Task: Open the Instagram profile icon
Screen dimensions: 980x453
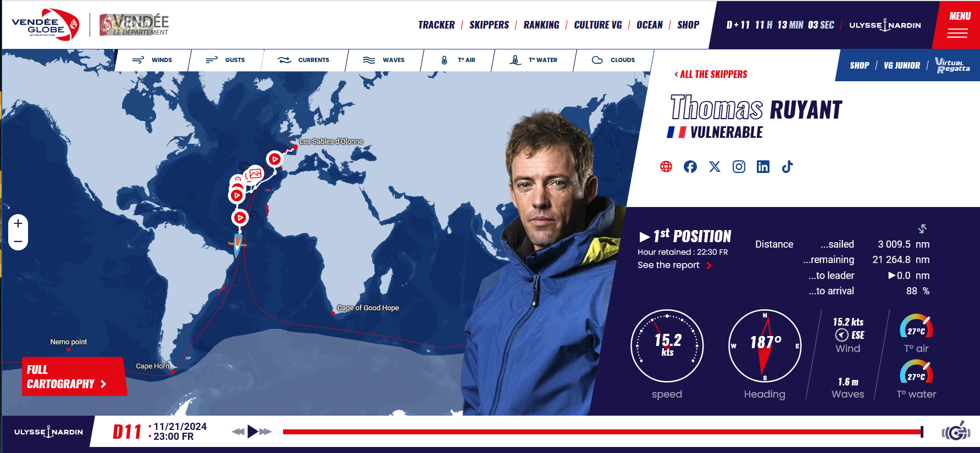Action: (739, 167)
